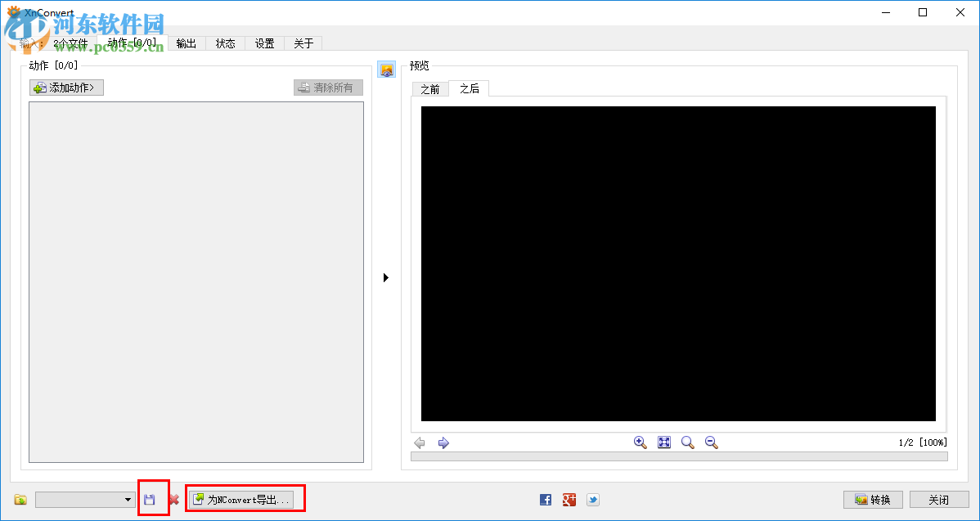Go to next image with forward arrow
Image resolution: width=980 pixels, height=521 pixels.
(443, 442)
